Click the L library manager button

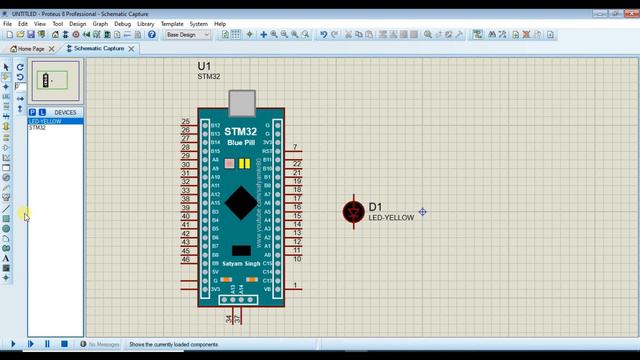[x=42, y=112]
